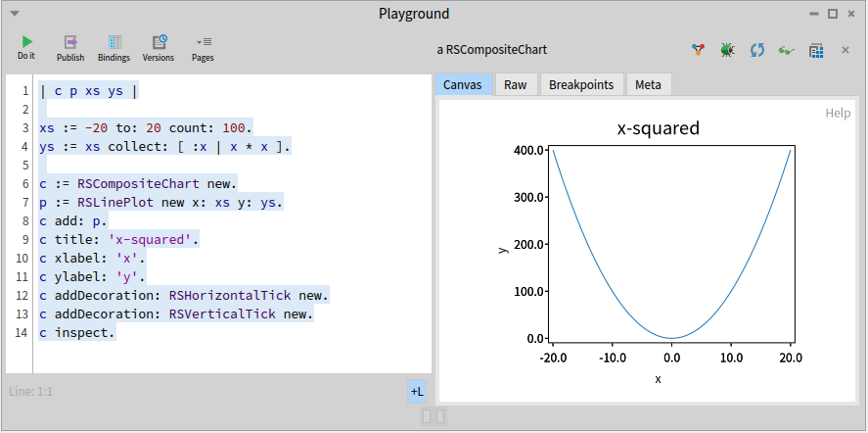
Task: Click the variable declaration on line 1
Action: click(89, 91)
